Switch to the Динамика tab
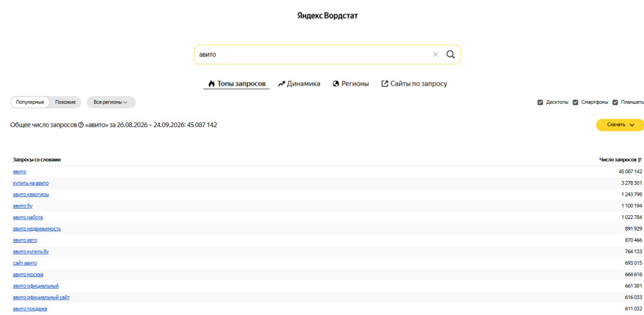 click(x=299, y=84)
